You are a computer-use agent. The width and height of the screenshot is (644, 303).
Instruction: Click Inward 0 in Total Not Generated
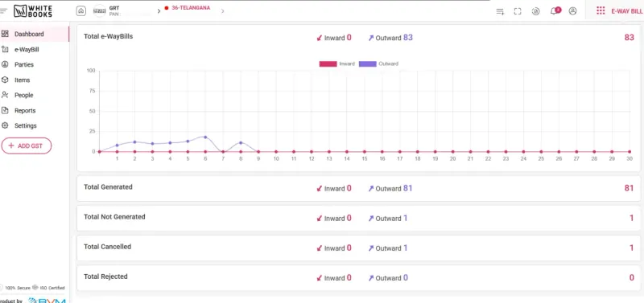[334, 219]
